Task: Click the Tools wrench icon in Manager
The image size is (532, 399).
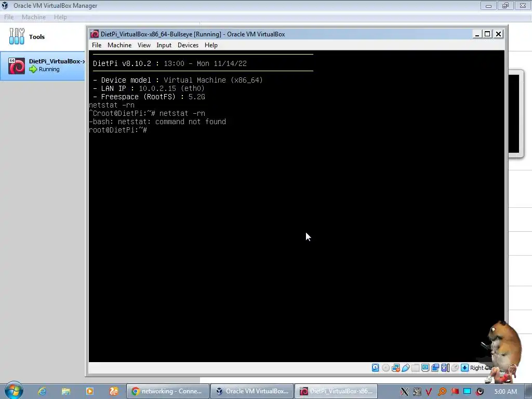Action: 17,36
